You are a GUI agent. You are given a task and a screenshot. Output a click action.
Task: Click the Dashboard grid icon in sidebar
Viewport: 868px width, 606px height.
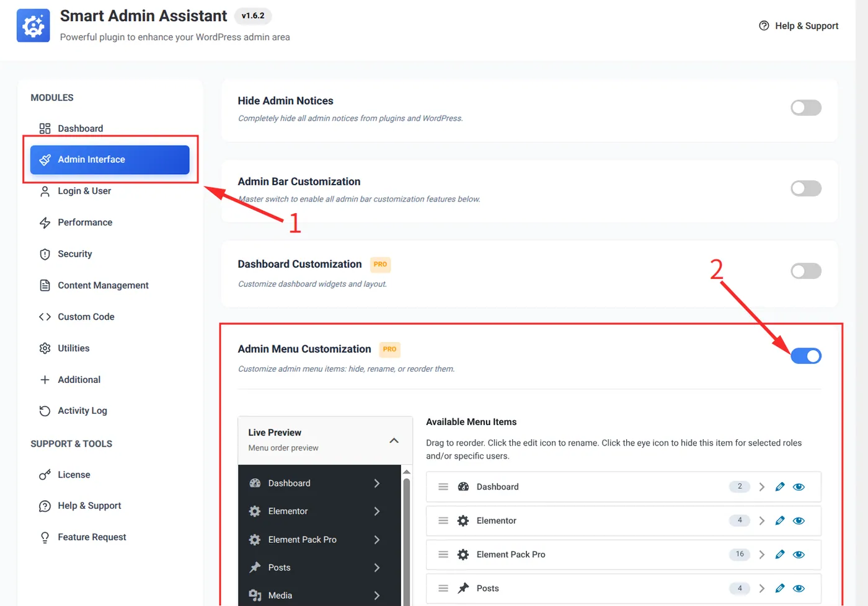click(45, 128)
